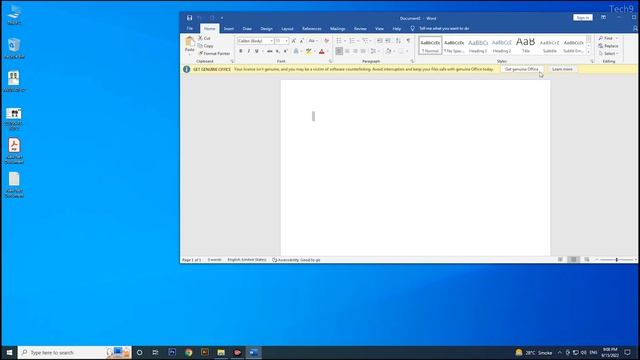Apply the Heading 1 style
The height and width of the screenshot is (360, 640).
478,45
